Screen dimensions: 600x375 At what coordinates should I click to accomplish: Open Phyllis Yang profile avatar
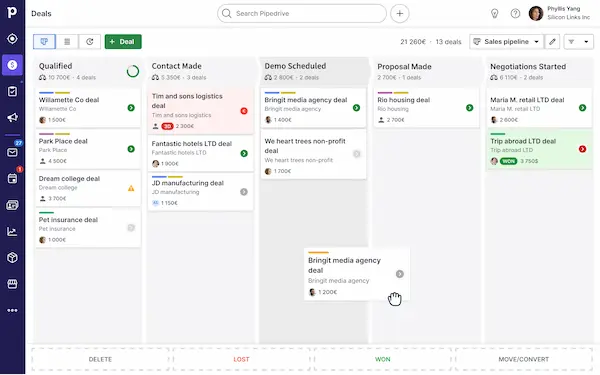pyautogui.click(x=536, y=13)
